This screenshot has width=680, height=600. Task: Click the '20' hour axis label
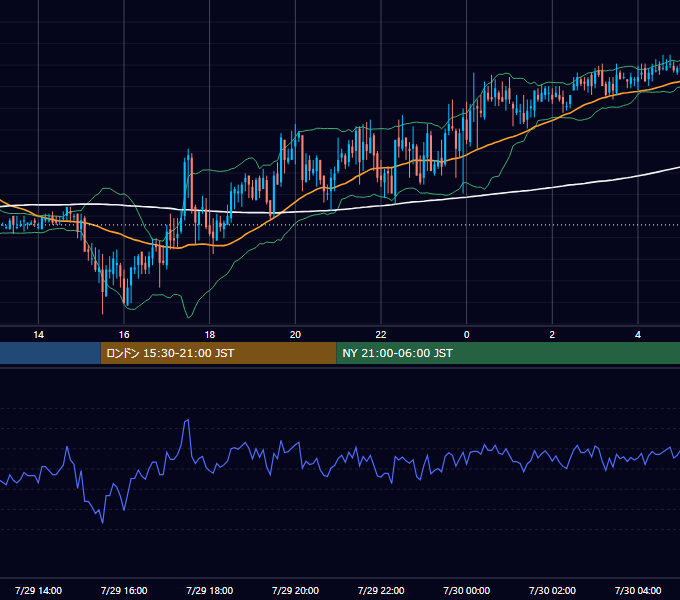(x=295, y=335)
